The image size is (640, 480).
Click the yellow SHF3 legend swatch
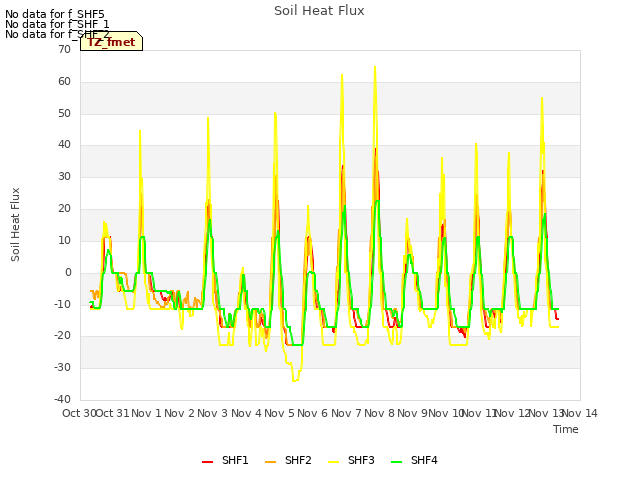[x=333, y=462]
